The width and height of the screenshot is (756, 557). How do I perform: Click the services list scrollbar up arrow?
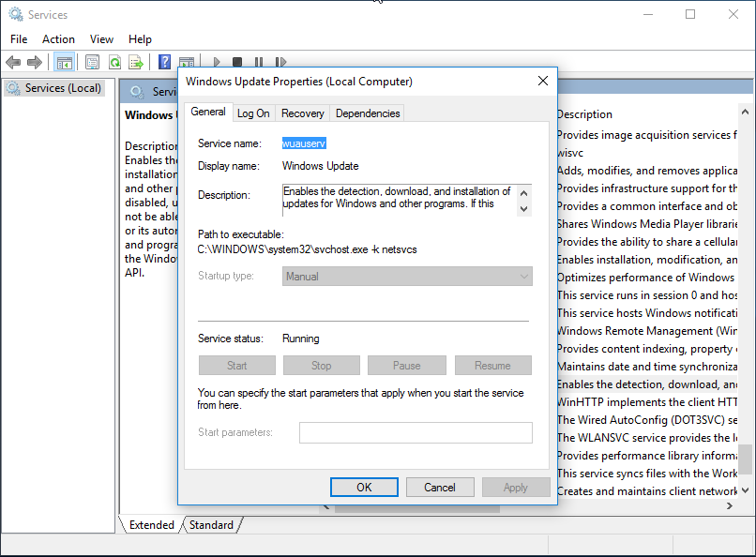tap(745, 112)
